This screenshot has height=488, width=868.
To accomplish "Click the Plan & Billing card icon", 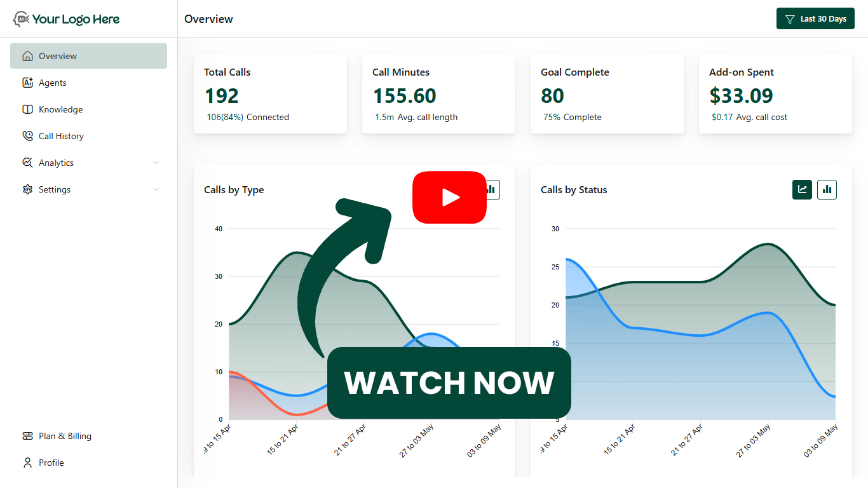I will point(27,436).
